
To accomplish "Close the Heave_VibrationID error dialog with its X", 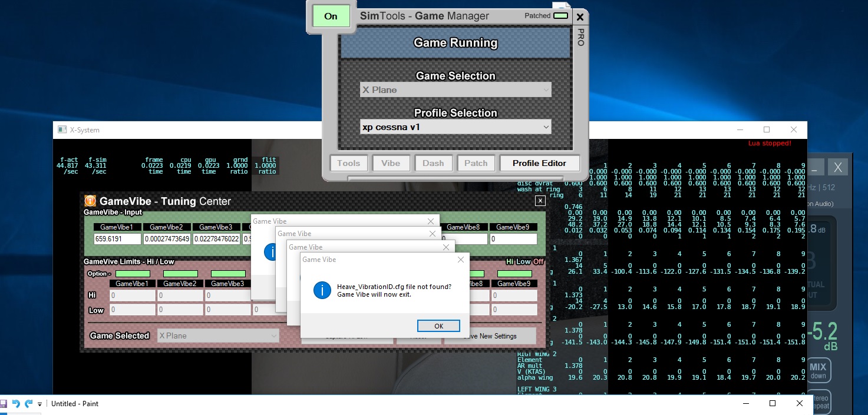I will [461, 260].
